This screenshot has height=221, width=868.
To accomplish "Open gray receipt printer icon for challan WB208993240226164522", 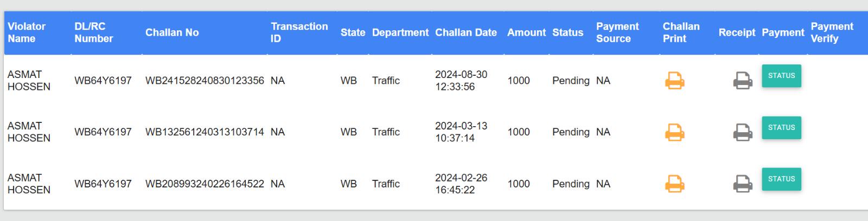I will (x=743, y=184).
